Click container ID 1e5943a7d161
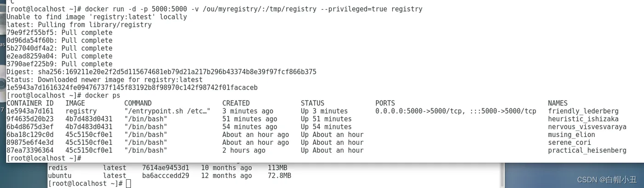The height and width of the screenshot is (188, 644). 30,111
